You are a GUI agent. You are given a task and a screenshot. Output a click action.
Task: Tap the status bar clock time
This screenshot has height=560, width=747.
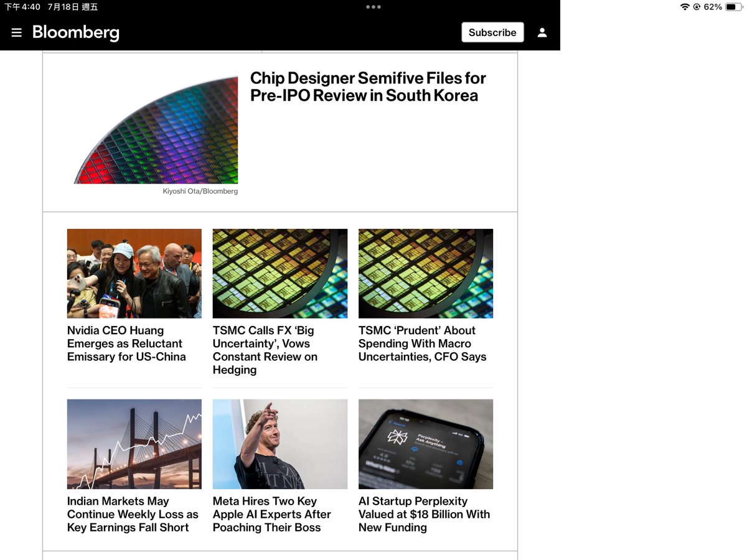[22, 7]
